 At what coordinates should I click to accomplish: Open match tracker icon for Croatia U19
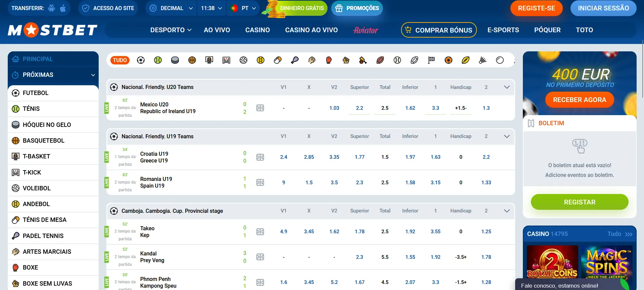[x=260, y=157]
